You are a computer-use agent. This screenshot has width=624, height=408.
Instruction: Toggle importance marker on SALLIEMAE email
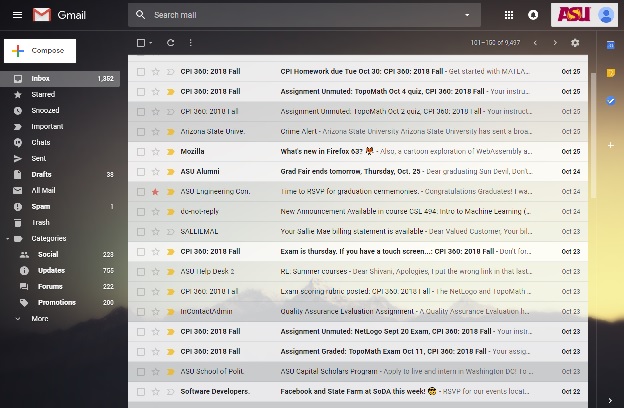tap(170, 232)
